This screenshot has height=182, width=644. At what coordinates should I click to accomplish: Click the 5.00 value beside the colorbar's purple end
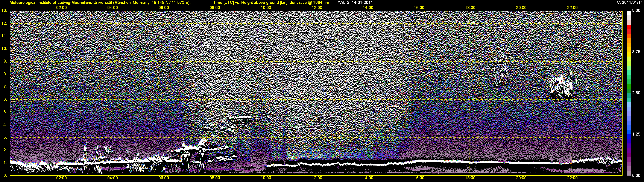tap(636, 176)
